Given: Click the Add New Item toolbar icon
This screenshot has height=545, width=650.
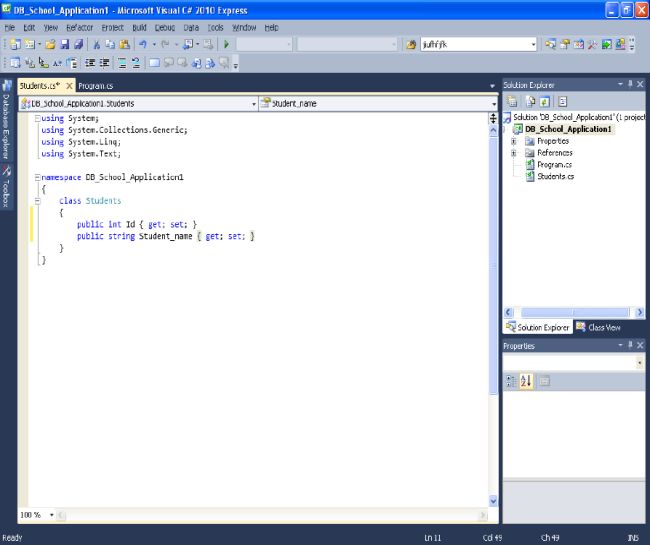Looking at the screenshot, I should click(29, 44).
